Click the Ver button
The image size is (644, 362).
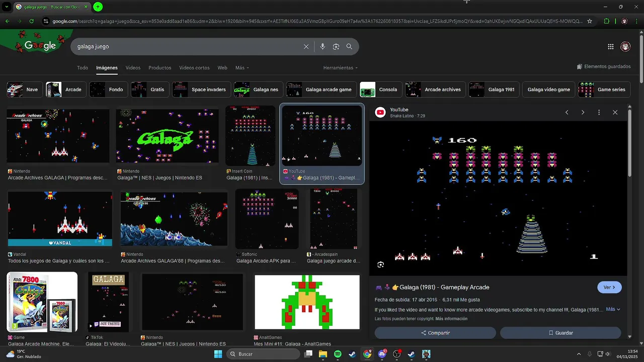(x=609, y=287)
